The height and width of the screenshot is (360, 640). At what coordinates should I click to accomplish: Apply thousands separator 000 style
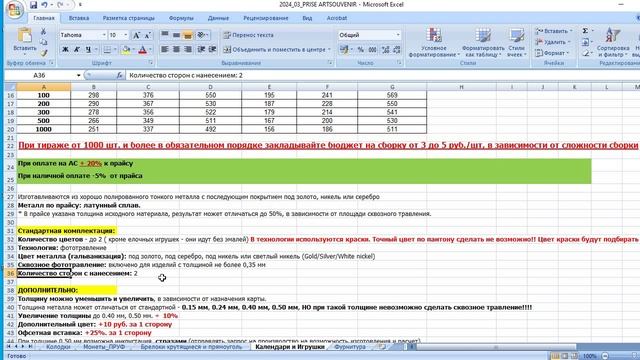click(x=372, y=49)
